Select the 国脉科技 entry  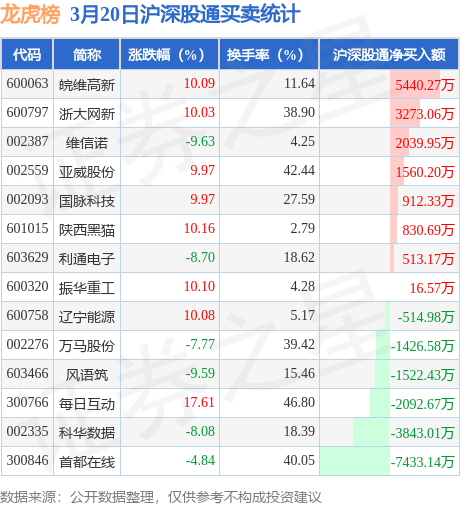coord(87,201)
